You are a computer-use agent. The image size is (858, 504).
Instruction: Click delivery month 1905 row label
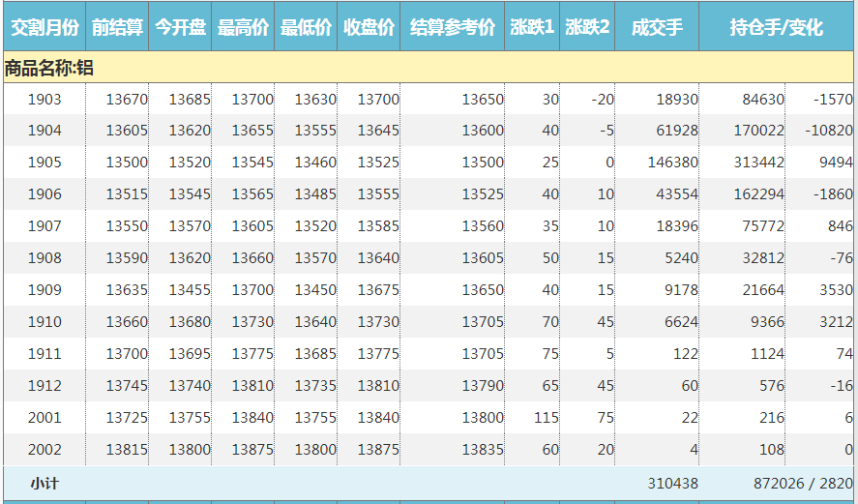(44, 163)
